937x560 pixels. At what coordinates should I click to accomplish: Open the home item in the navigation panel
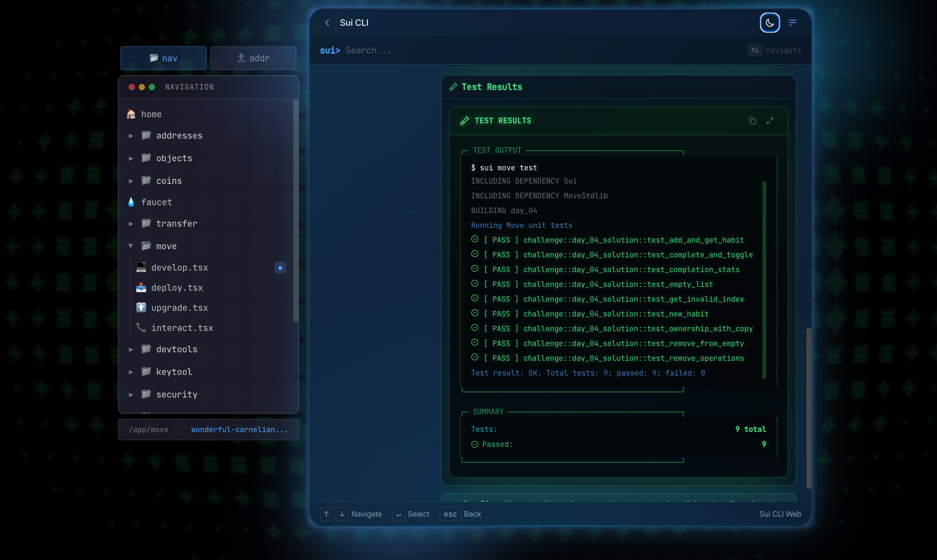pyautogui.click(x=151, y=114)
